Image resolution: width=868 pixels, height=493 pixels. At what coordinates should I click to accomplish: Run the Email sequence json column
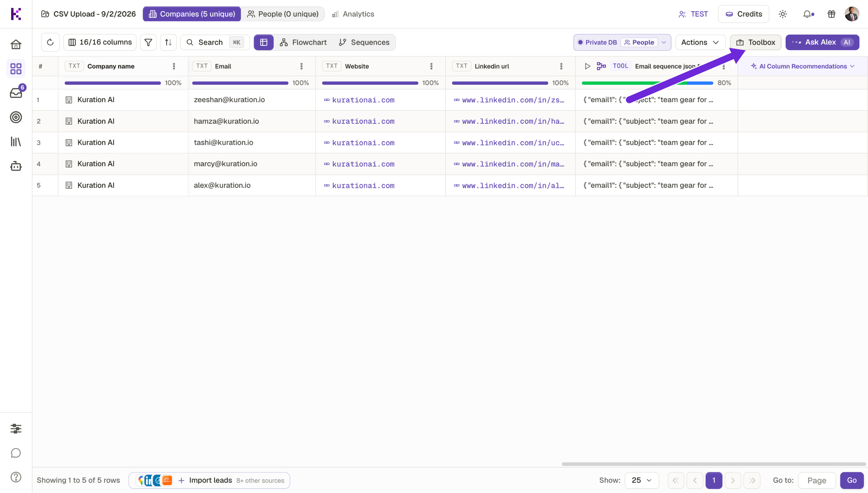tap(588, 66)
